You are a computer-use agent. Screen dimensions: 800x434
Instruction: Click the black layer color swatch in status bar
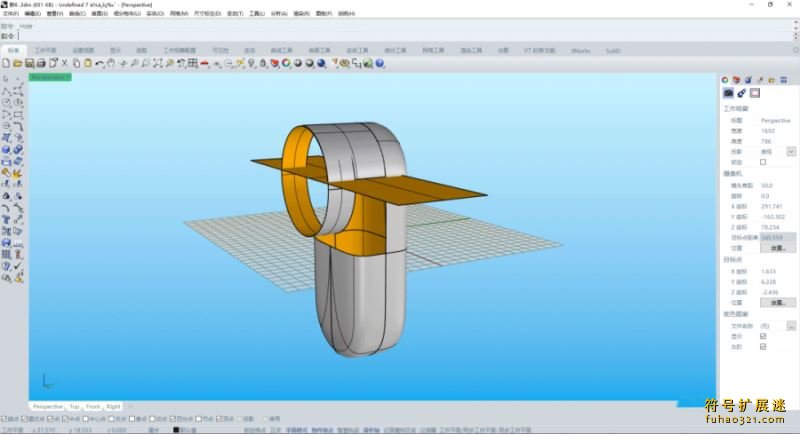176,430
